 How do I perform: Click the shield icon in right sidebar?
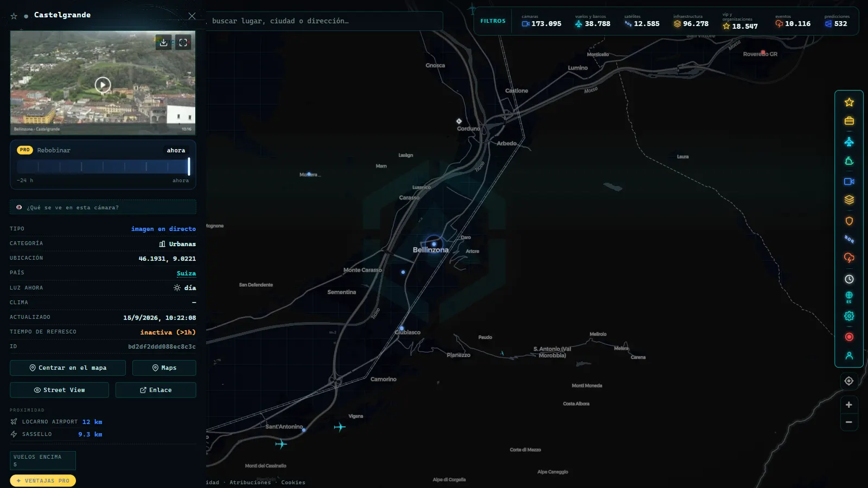click(849, 221)
